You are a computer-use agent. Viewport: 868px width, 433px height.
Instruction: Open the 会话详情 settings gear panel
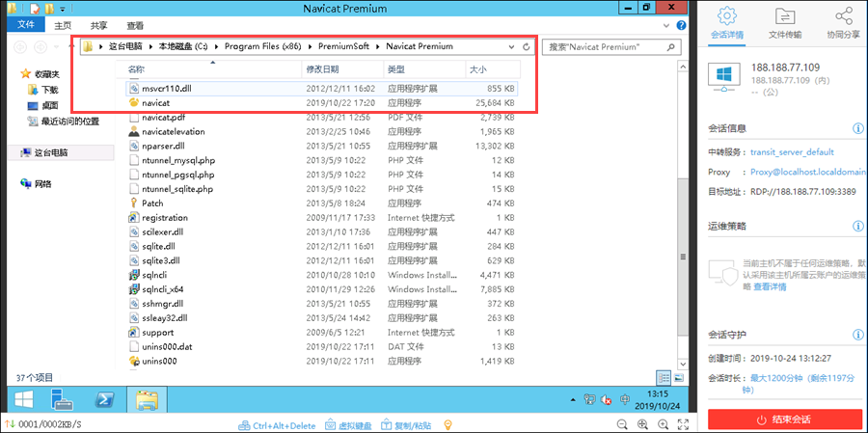726,24
